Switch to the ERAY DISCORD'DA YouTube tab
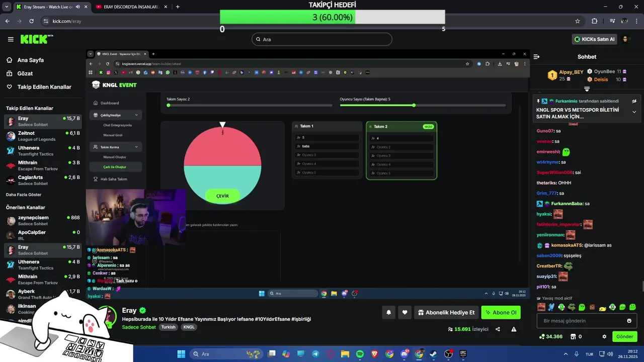The height and width of the screenshot is (362, 644). pos(131,7)
